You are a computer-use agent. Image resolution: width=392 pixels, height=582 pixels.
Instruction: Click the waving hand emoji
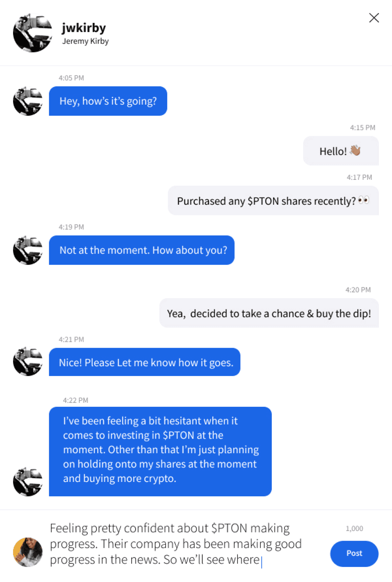tap(355, 150)
